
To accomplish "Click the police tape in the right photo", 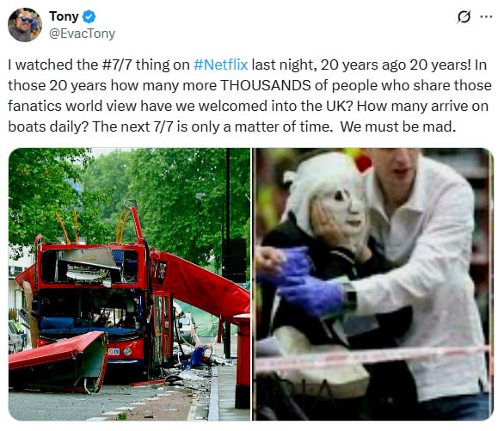I will pyautogui.click(x=373, y=358).
